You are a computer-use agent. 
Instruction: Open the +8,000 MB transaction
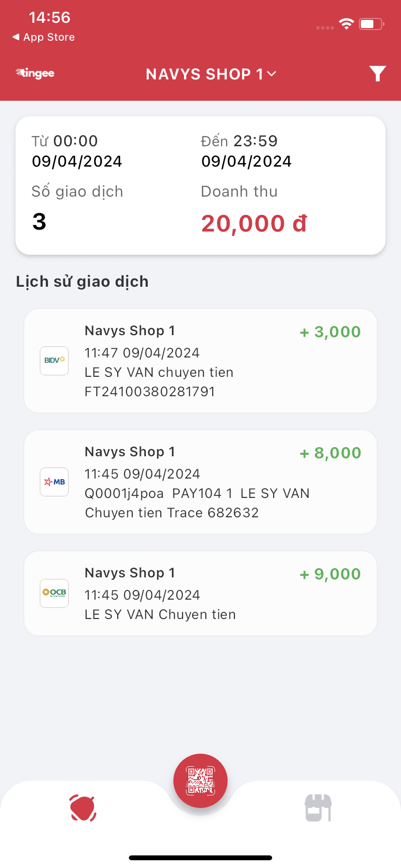click(x=200, y=482)
